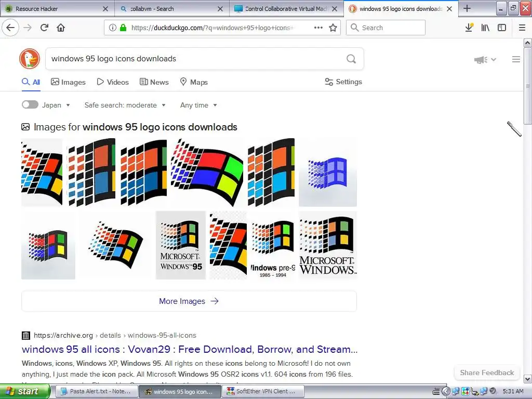Image resolution: width=532 pixels, height=399 pixels.
Task: Click the More Images button
Action: click(189, 301)
